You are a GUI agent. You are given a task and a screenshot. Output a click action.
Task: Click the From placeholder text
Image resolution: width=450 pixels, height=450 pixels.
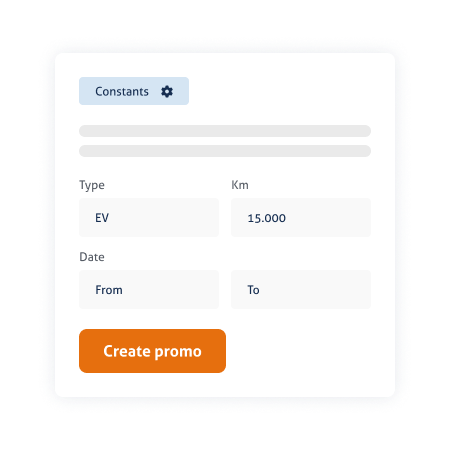pyautogui.click(x=109, y=290)
